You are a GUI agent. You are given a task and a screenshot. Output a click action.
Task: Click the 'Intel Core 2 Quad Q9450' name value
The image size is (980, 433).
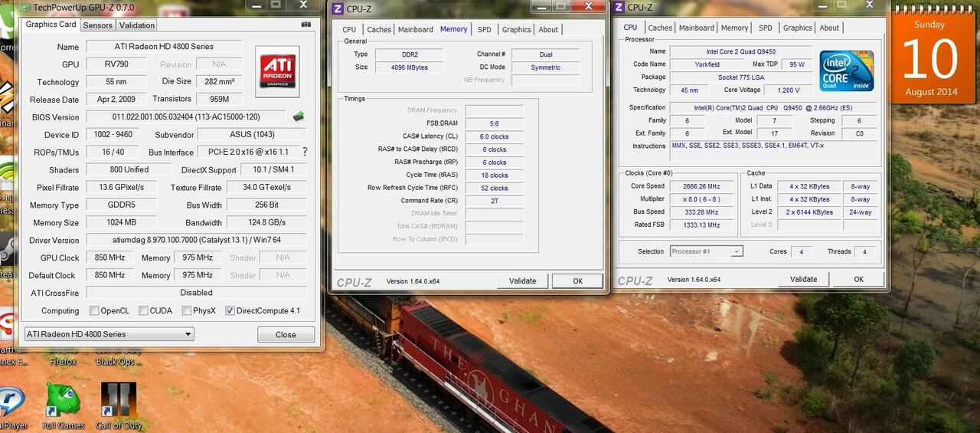coord(740,51)
